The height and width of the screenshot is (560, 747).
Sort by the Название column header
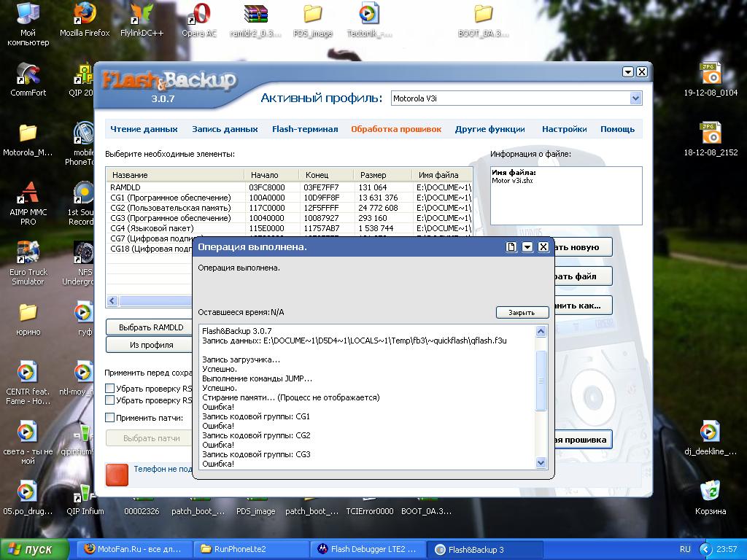click(x=175, y=175)
